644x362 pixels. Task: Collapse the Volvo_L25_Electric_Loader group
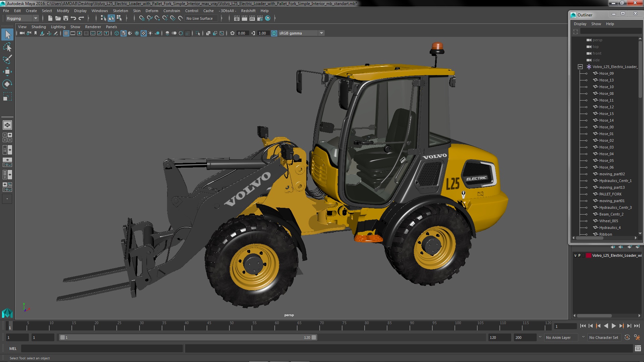[x=580, y=67]
